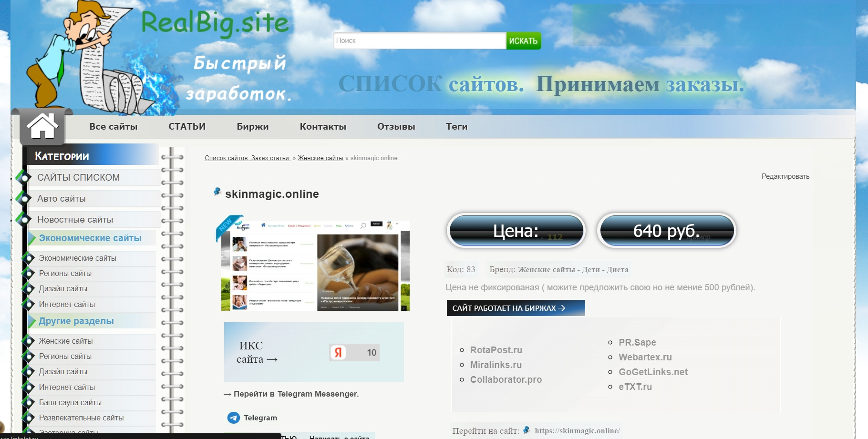Open the Все сайты menu item
Viewport: 868px width, 439px height.
pos(114,127)
